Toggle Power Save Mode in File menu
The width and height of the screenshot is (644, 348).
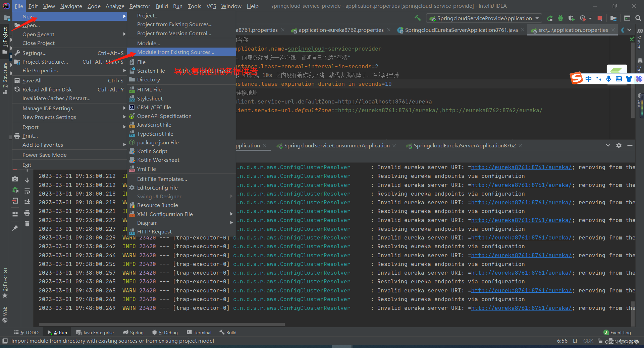point(69,155)
